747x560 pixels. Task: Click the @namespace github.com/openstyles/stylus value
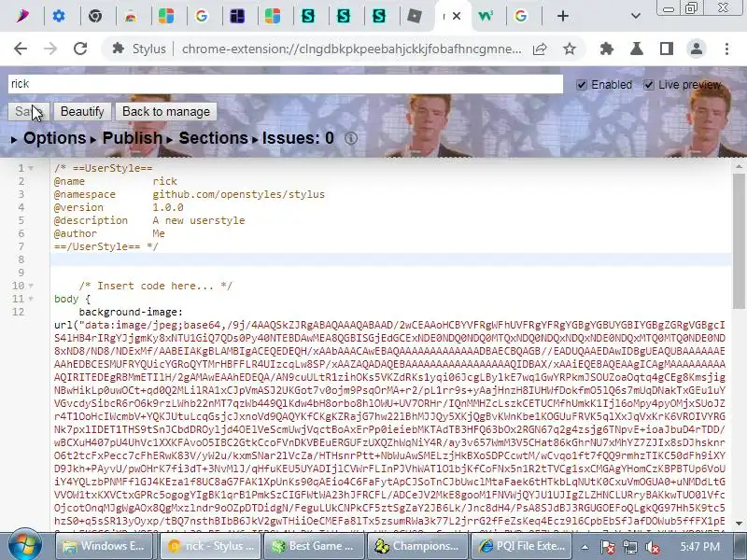pyautogui.click(x=239, y=194)
